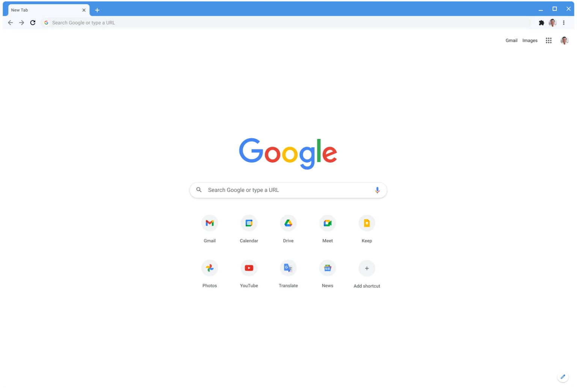
Task: Open Customize Chrome with the pencil button
Action: tap(563, 377)
